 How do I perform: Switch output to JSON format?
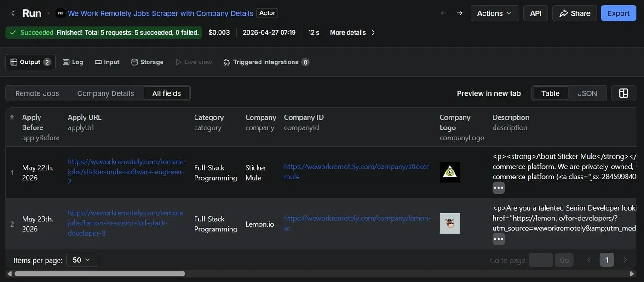coord(587,93)
